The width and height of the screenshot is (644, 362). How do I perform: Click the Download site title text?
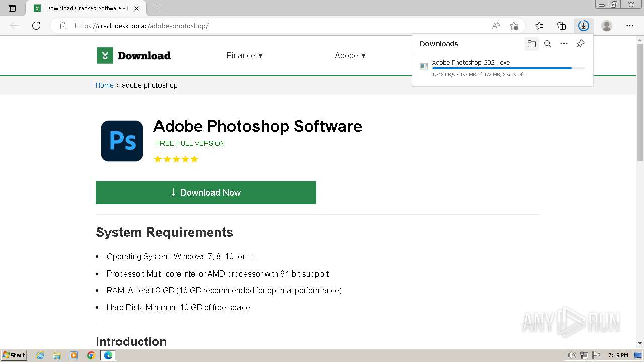click(144, 55)
